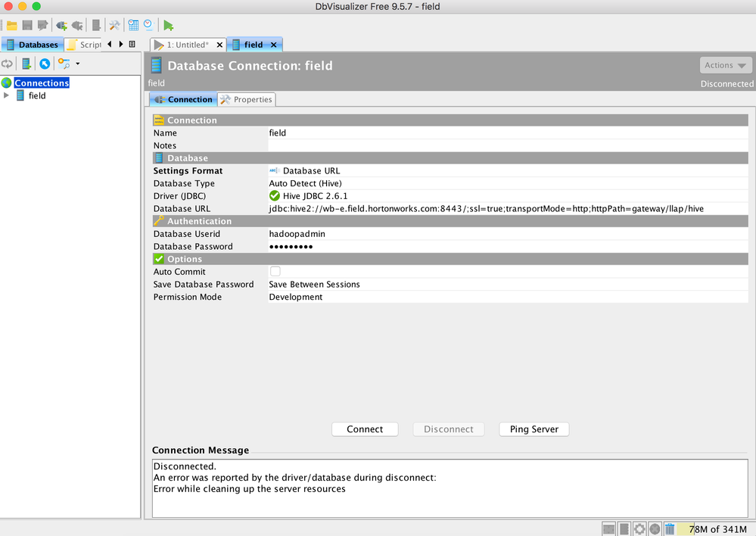Switch to the Properties sub-tab
Viewport: 756px width, 536px height.
[x=247, y=99]
